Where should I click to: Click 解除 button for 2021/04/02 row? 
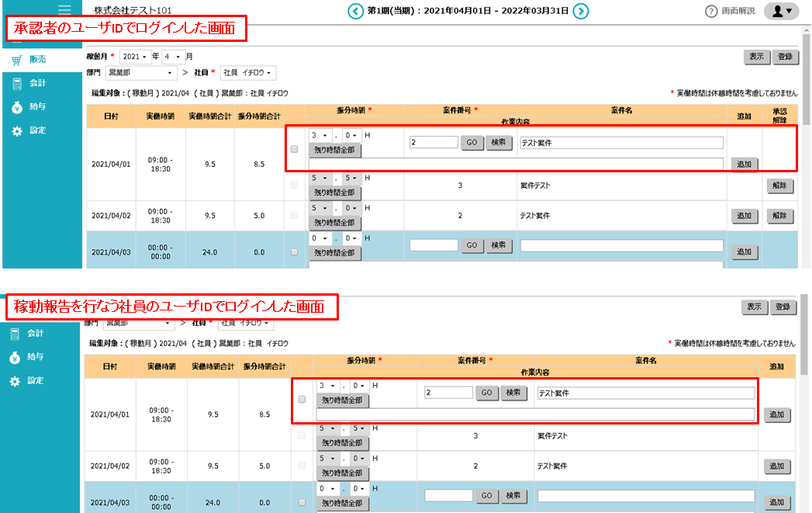click(x=779, y=215)
